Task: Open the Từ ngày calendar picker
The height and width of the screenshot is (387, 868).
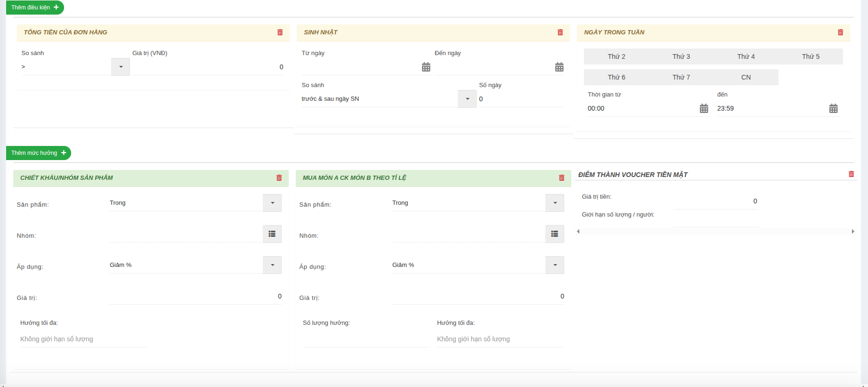Action: (x=426, y=67)
